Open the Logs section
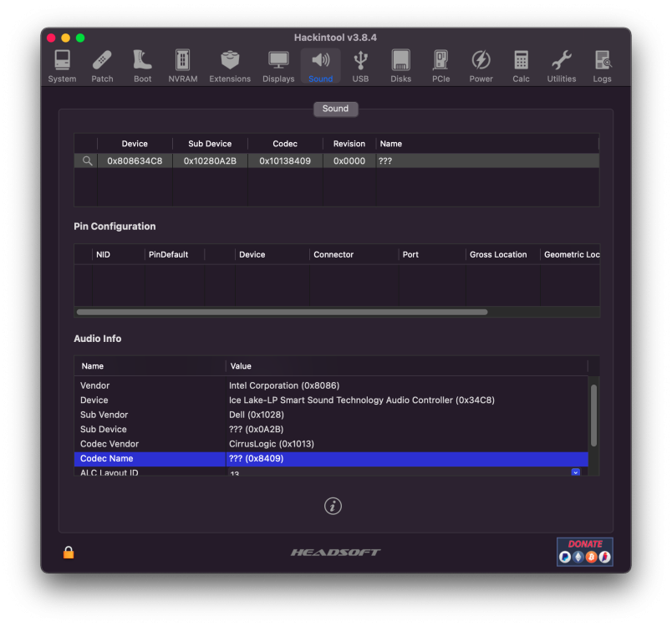The width and height of the screenshot is (672, 627). point(602,66)
